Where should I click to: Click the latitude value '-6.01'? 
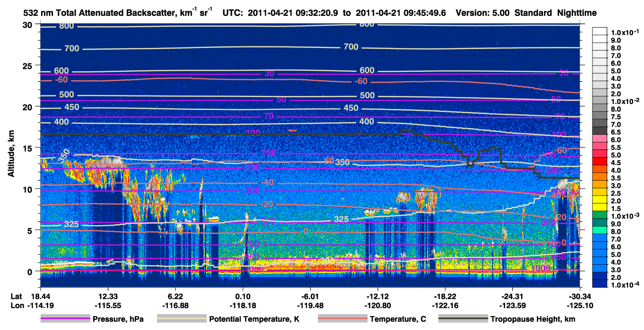[310, 296]
